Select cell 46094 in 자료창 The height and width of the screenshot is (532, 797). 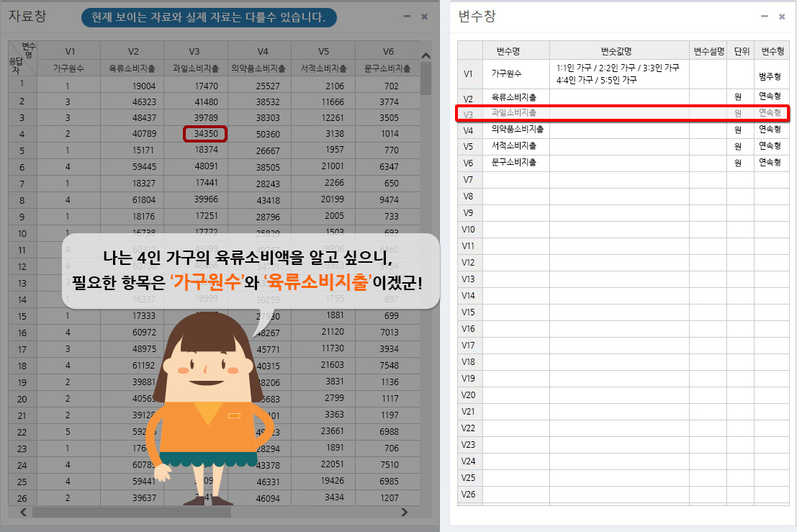[x=260, y=498]
